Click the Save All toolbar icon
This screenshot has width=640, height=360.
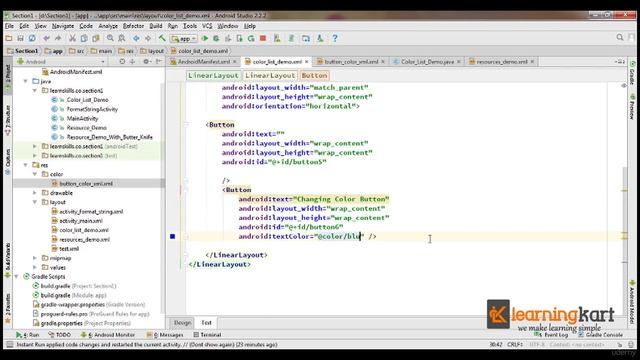[x=20, y=38]
